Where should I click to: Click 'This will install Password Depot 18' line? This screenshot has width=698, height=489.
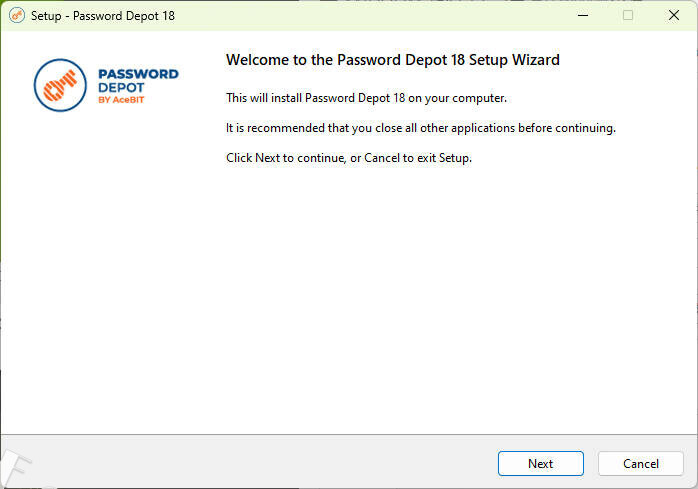click(x=367, y=98)
